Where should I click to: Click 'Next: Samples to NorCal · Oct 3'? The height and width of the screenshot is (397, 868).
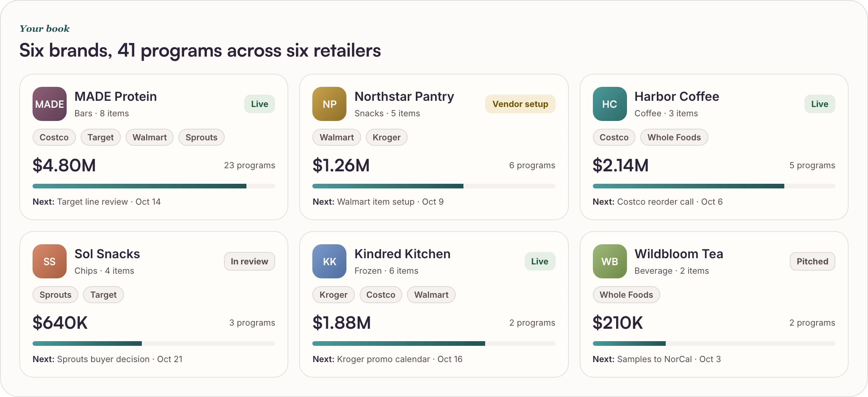(x=657, y=359)
